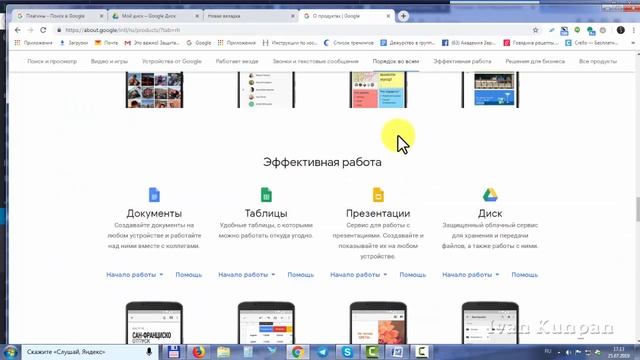
Task: Click phone preview below Таблицы
Action: tap(266, 323)
